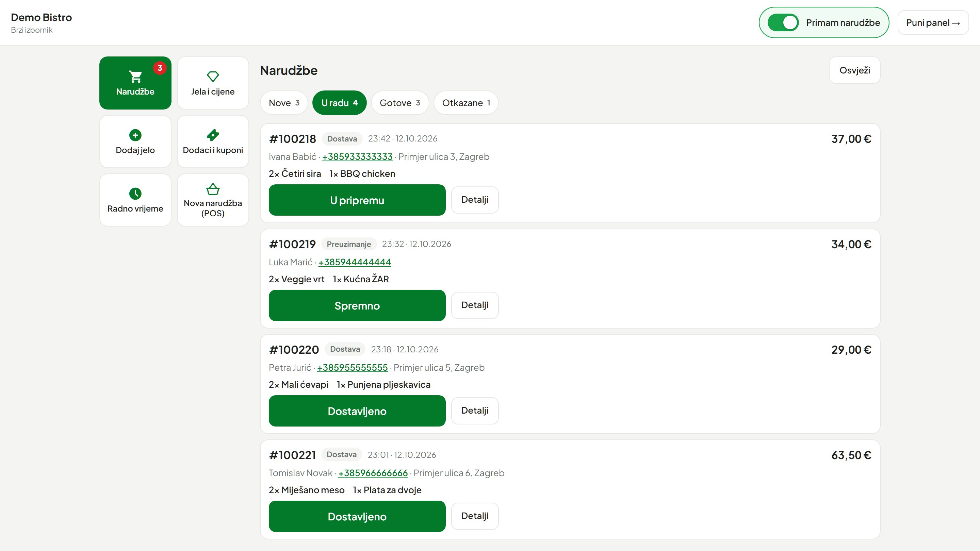
Task: Call Luka Marić at +385944444444
Action: 355,262
